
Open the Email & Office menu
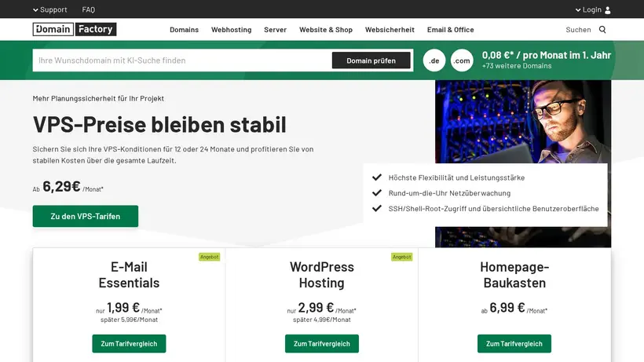pyautogui.click(x=451, y=30)
